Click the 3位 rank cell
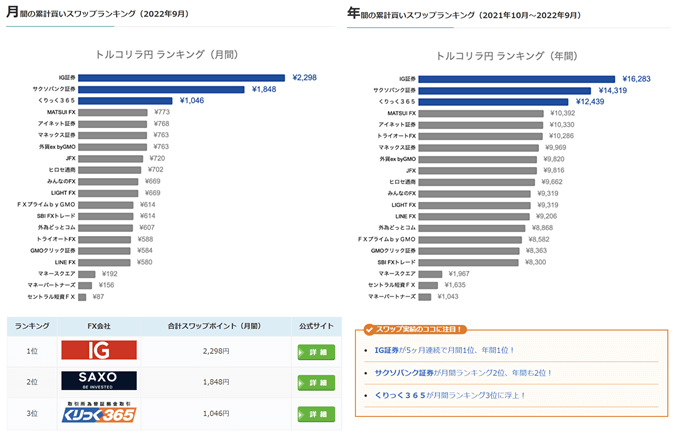The width and height of the screenshot is (680, 434). click(32, 414)
